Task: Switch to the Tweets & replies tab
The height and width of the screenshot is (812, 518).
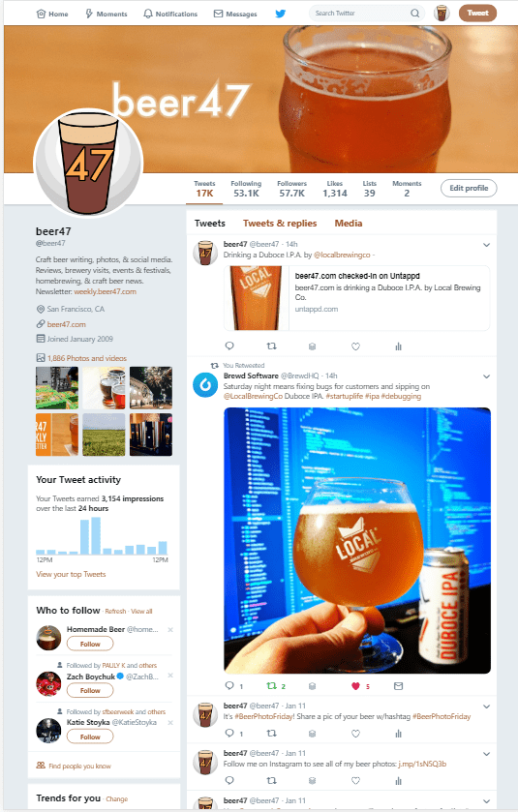Action: [x=280, y=224]
